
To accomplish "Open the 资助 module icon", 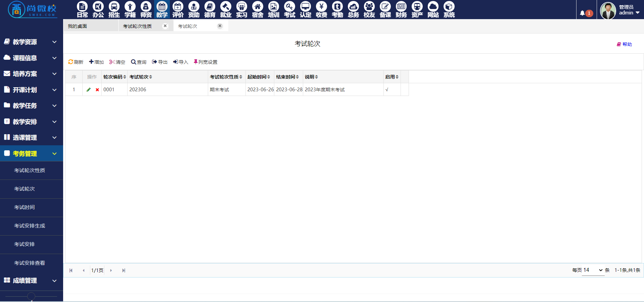I will pos(194,9).
